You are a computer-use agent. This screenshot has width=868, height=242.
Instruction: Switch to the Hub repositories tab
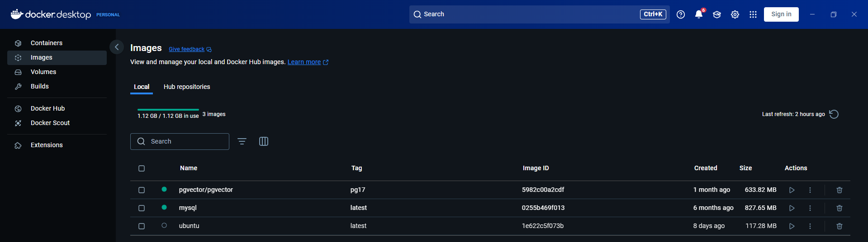187,87
